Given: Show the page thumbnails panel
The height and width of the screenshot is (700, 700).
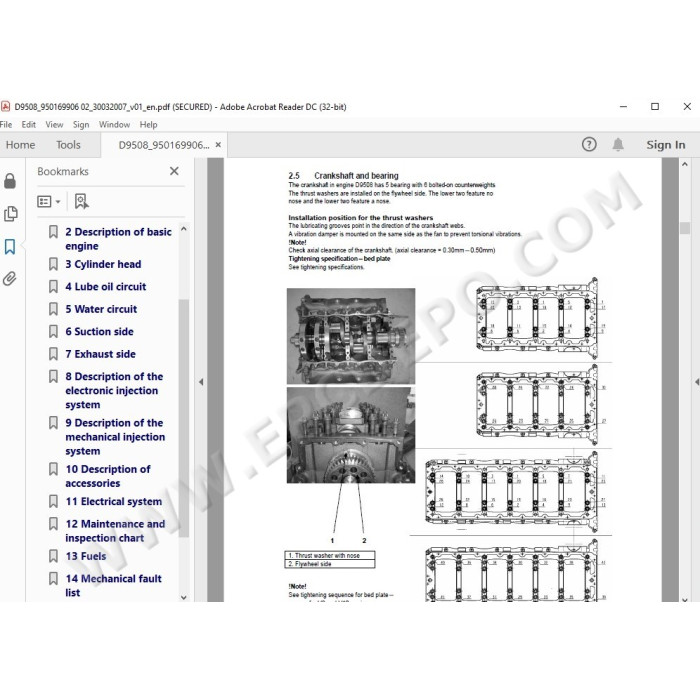Looking at the screenshot, I should point(10,214).
